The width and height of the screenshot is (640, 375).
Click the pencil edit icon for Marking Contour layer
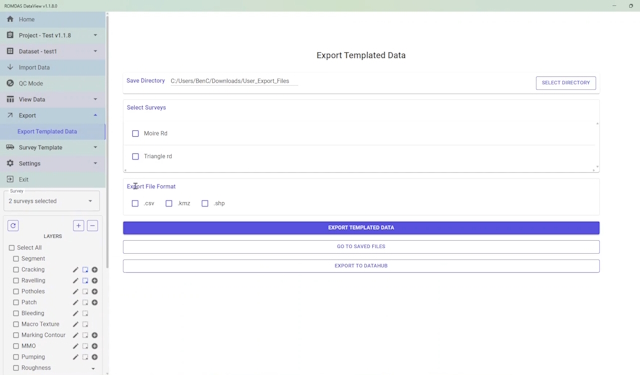(76, 335)
